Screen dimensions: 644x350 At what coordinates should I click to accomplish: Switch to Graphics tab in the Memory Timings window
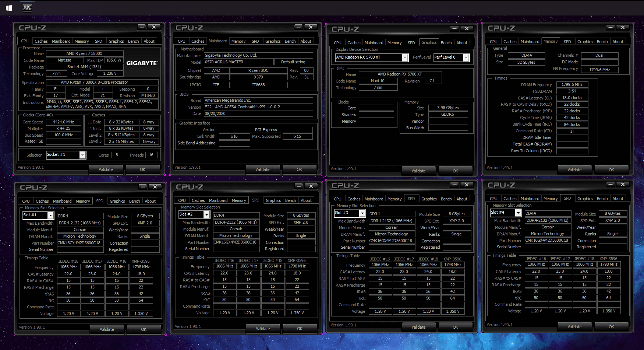tap(585, 42)
